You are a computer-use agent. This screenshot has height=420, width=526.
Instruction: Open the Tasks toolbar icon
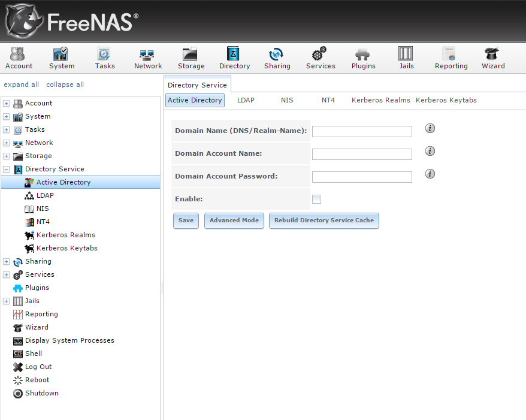[x=105, y=58]
